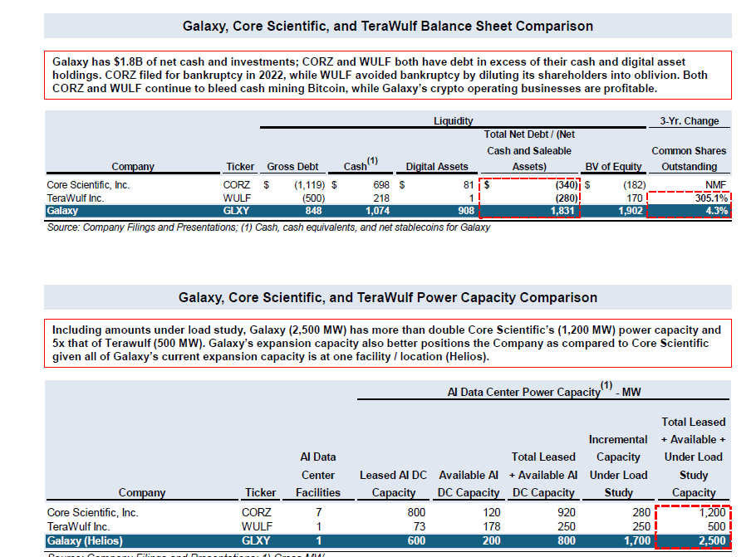Select Core Scientific total leased 920
Image resolution: width=756 pixels, height=557 pixels.
(567, 512)
